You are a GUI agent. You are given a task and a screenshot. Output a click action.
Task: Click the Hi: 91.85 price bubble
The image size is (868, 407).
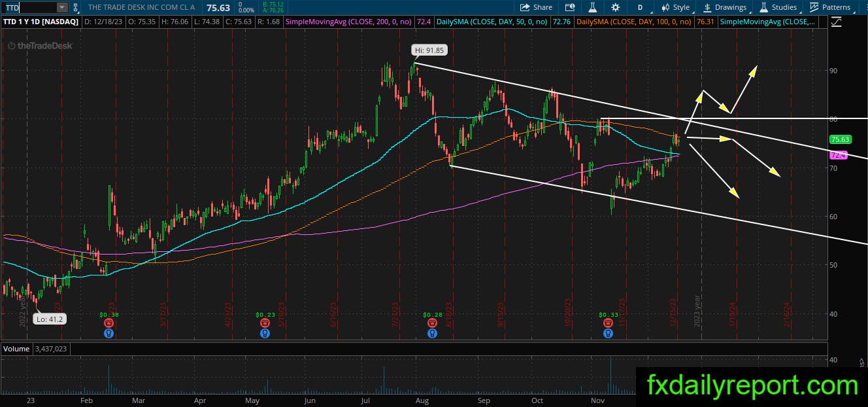[430, 50]
